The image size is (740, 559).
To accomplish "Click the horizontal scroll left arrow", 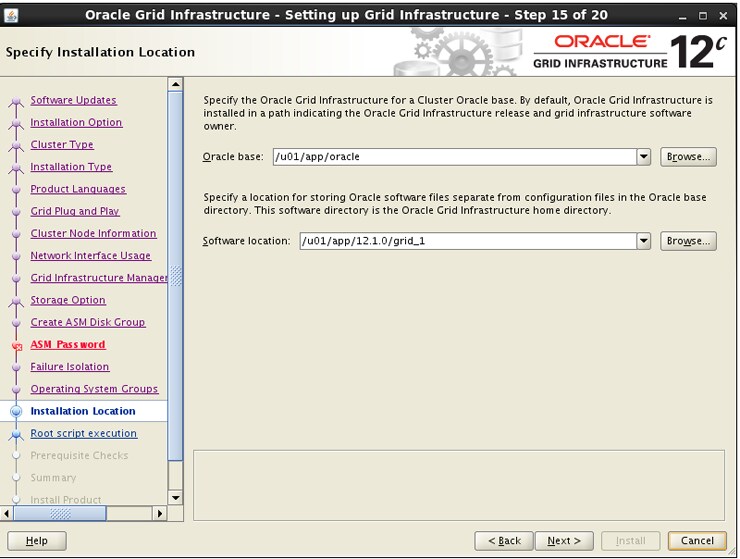I will click(x=7, y=513).
